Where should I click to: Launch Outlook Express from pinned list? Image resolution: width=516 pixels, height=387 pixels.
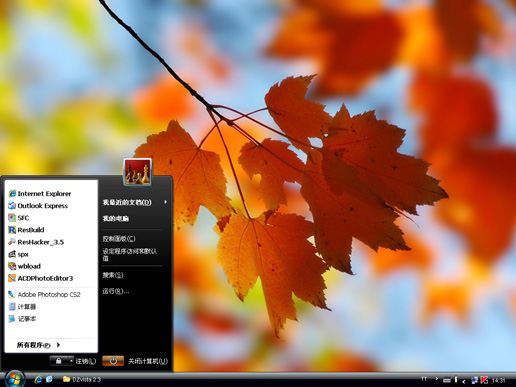coord(38,206)
